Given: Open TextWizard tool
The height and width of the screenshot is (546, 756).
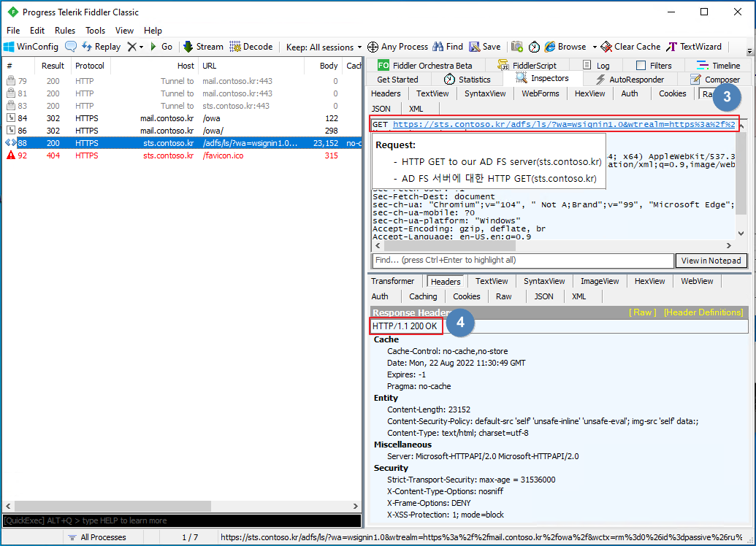Looking at the screenshot, I should (694, 47).
